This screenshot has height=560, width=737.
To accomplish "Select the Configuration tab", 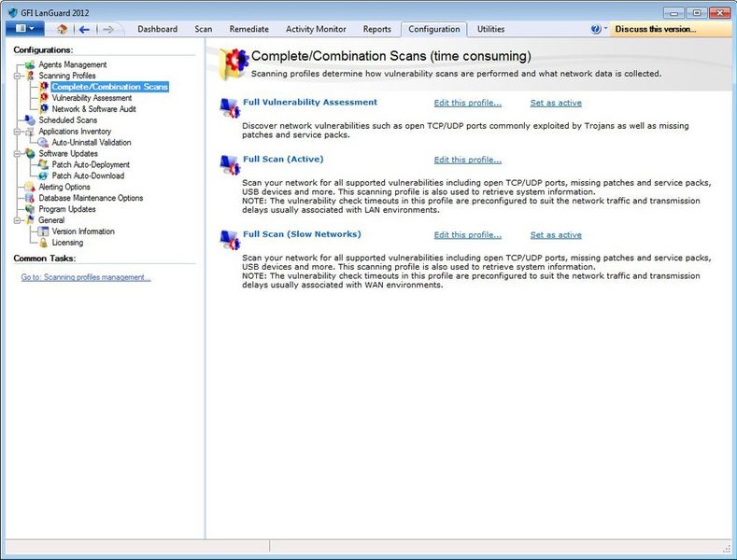I will tap(433, 29).
